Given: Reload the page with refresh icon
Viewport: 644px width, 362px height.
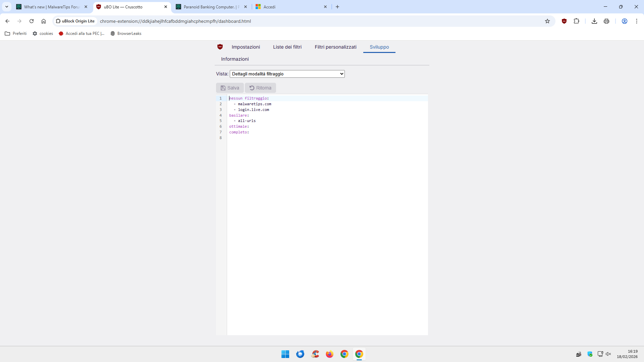Looking at the screenshot, I should (32, 21).
